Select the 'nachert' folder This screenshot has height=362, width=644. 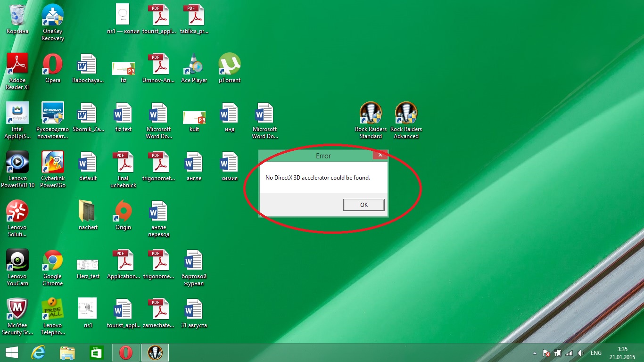point(88,215)
